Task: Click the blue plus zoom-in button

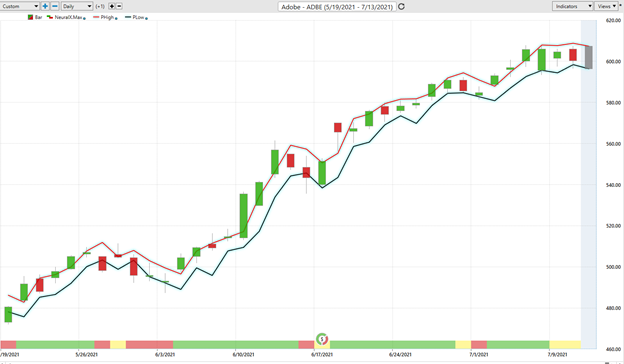Action: 45,6
